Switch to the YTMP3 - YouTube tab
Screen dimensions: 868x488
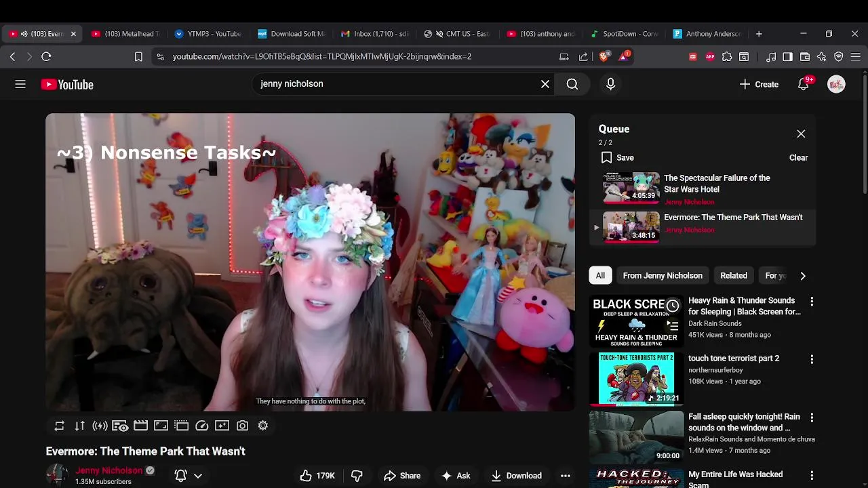(x=208, y=34)
